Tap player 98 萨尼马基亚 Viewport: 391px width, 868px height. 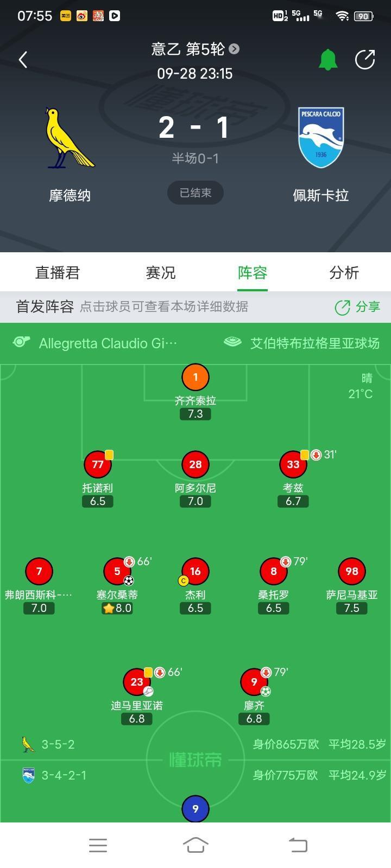point(352,571)
